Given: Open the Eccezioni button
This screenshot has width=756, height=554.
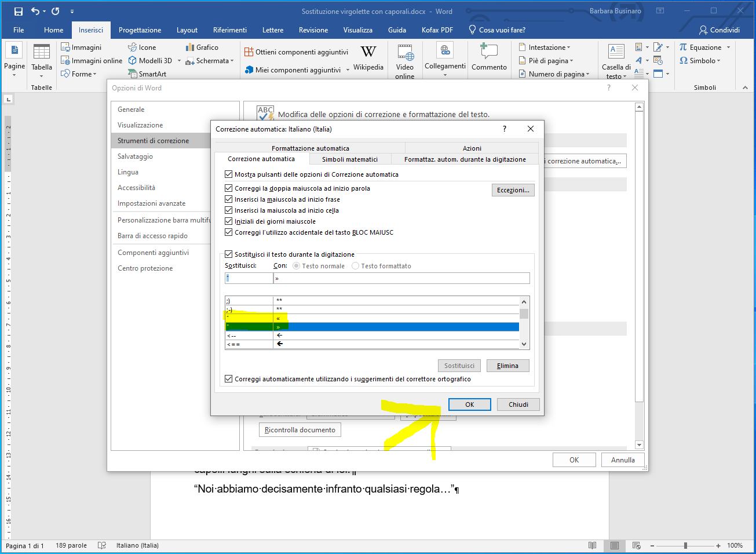Looking at the screenshot, I should pos(513,190).
